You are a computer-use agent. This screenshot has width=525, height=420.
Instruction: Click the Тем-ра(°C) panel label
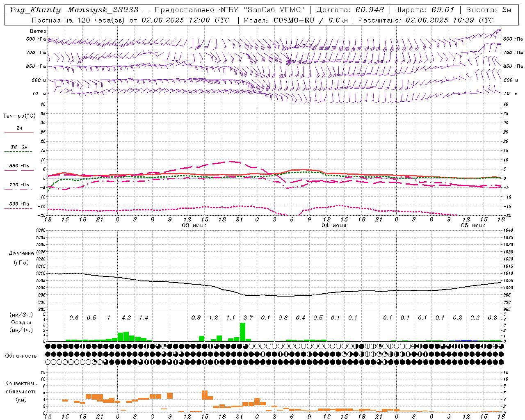click(x=19, y=116)
